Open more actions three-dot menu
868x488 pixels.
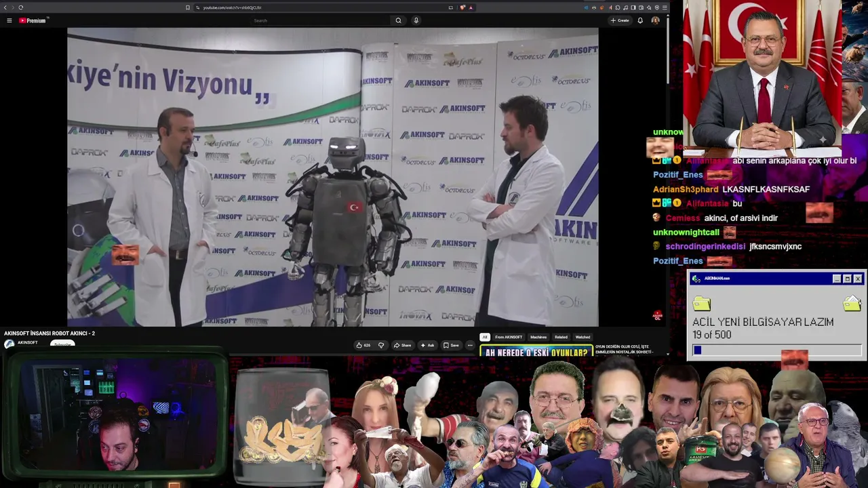tap(470, 345)
